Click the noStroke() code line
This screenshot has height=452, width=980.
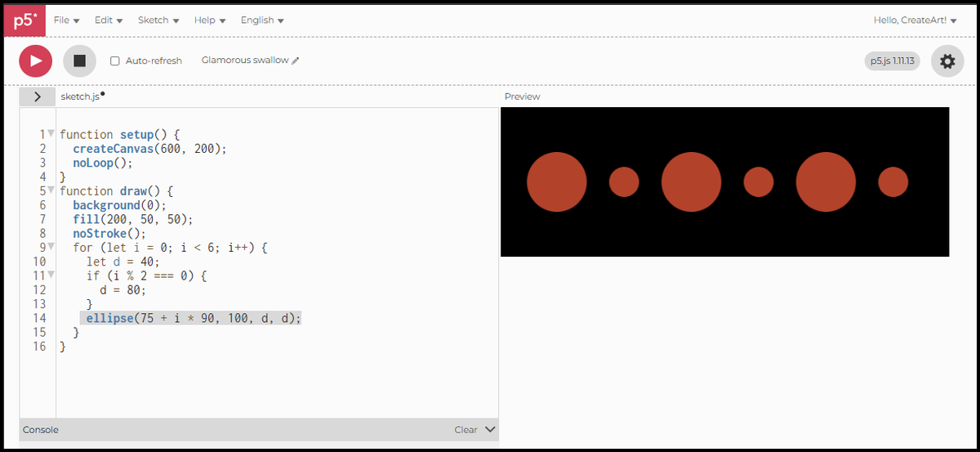pyautogui.click(x=109, y=233)
